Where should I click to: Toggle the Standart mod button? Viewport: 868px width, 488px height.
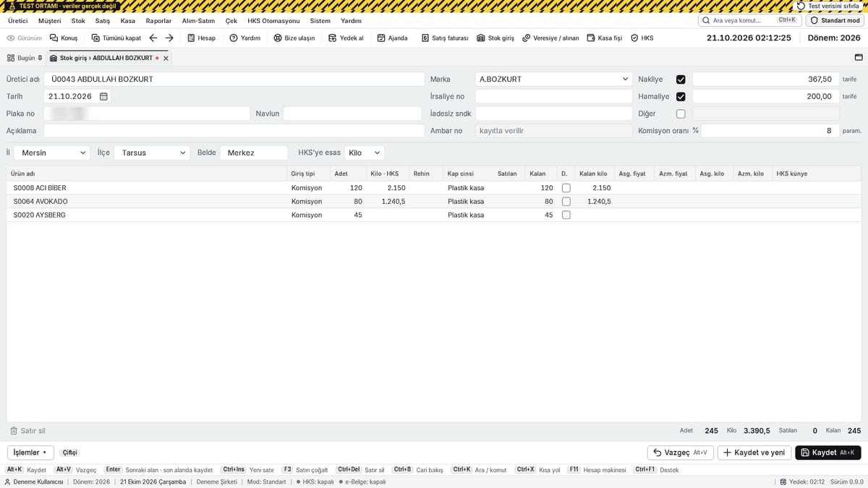(x=835, y=20)
